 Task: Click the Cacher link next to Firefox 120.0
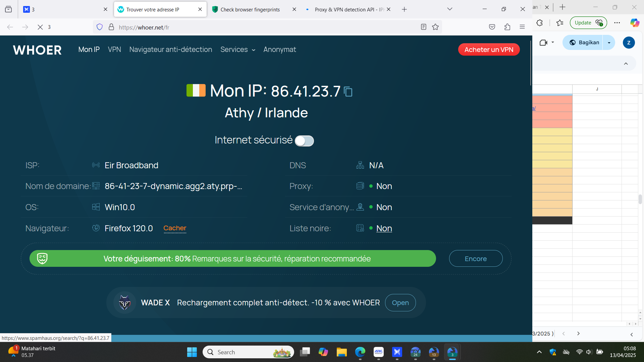(175, 228)
